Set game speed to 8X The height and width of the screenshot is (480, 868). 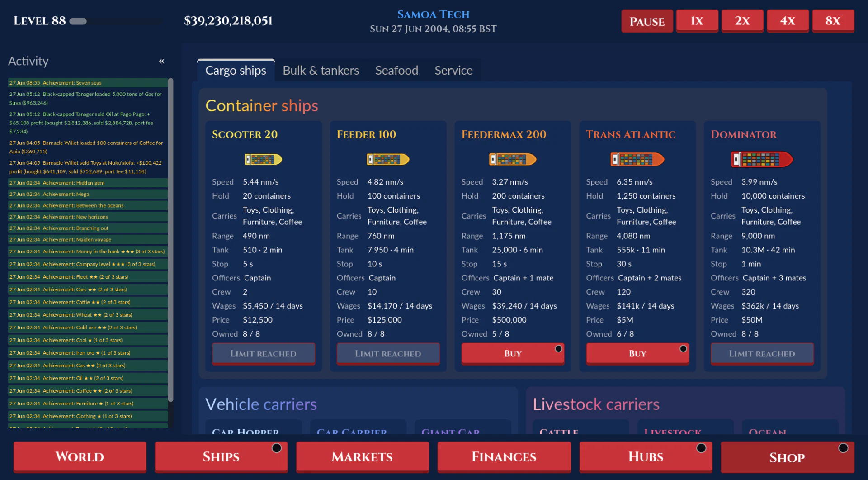(x=833, y=21)
